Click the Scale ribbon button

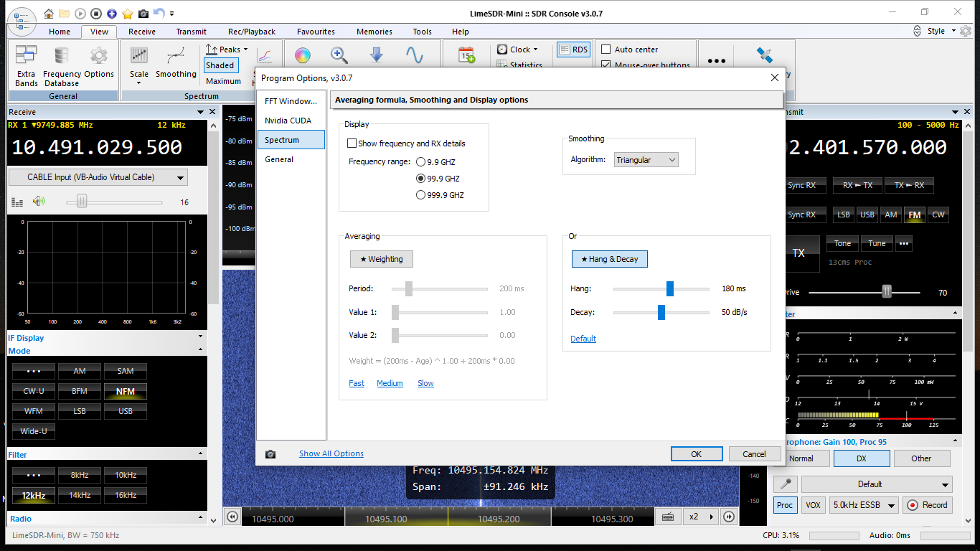point(139,65)
